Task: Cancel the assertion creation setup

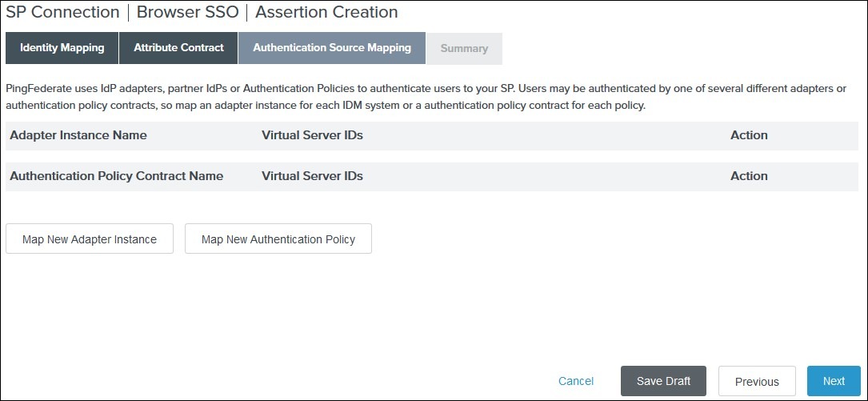Action: (576, 382)
